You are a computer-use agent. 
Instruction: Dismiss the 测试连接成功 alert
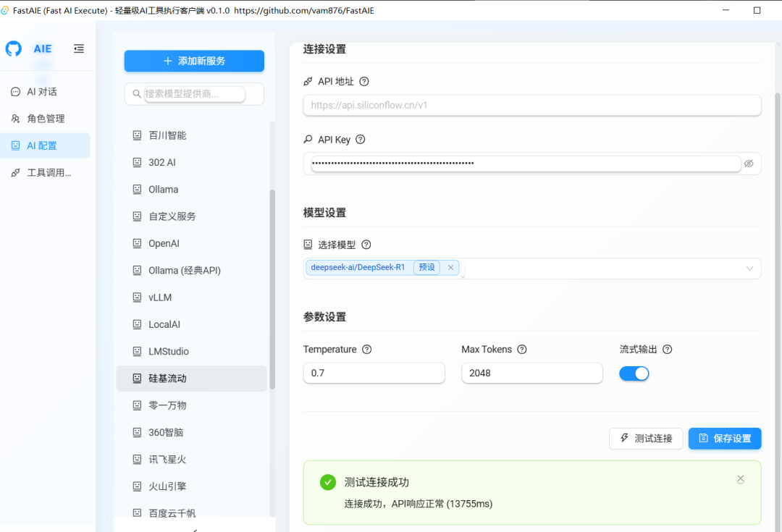tap(741, 478)
